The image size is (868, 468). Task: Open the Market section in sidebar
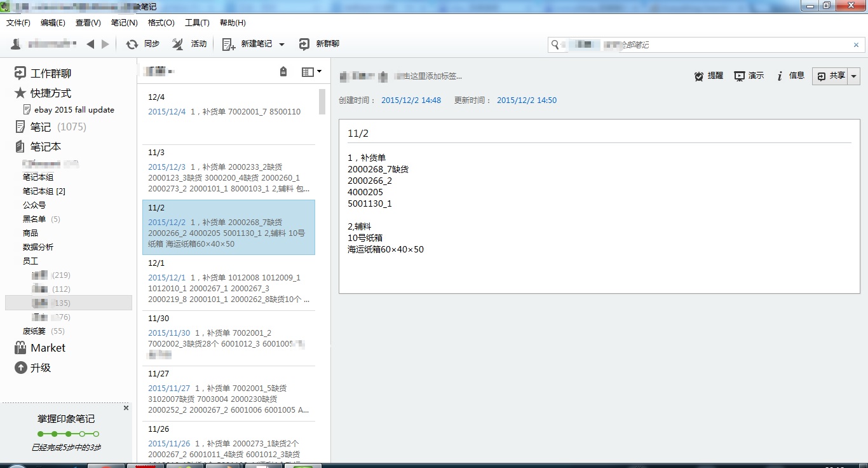coord(48,348)
